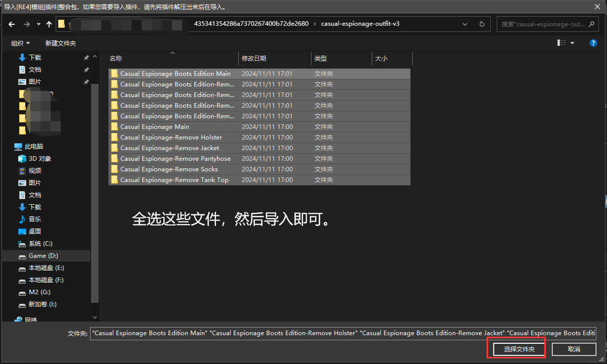Click the 取消 button
The width and height of the screenshot is (607, 364).
574,349
